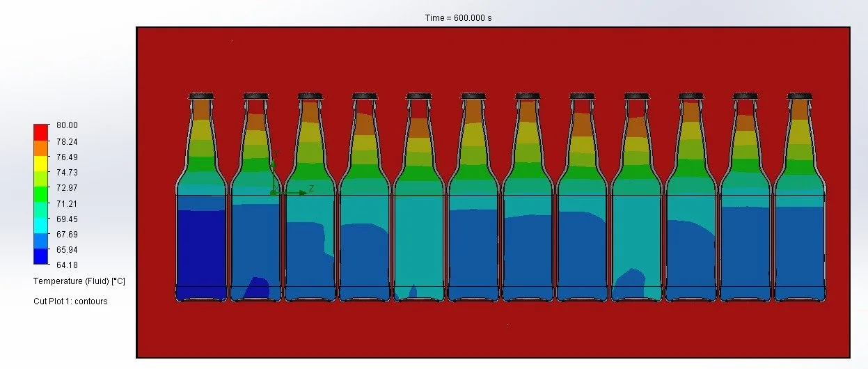Click the 78.24 legend value
The width and height of the screenshot is (868, 369).
pos(68,141)
